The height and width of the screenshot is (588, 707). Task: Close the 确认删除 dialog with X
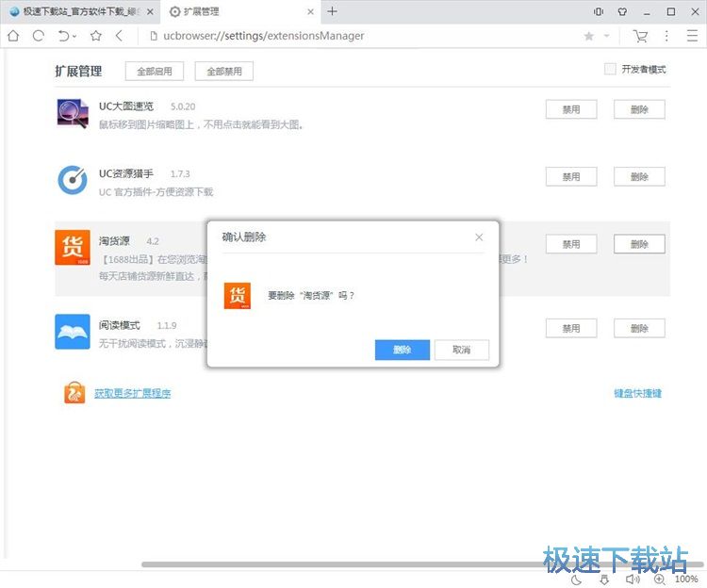click(x=479, y=237)
